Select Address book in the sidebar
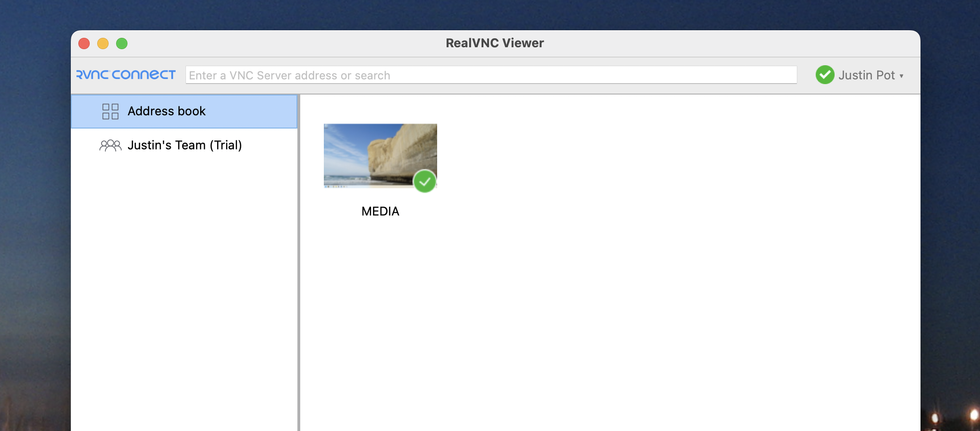This screenshot has height=431, width=980. click(x=184, y=111)
